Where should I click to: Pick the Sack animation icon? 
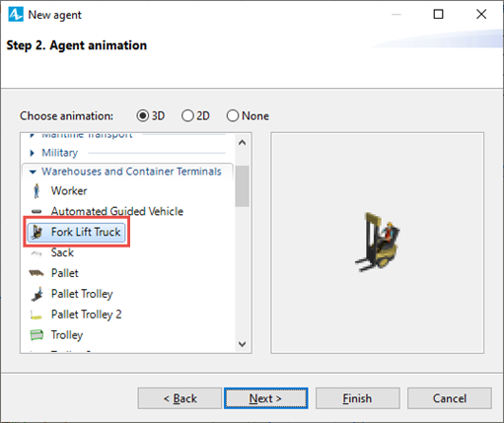click(36, 253)
